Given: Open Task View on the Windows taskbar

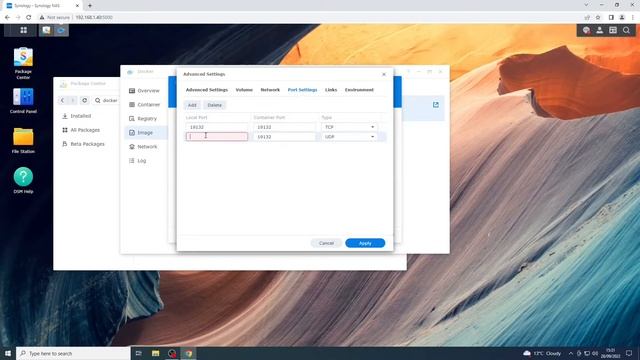Looking at the screenshot, I should point(138,353).
